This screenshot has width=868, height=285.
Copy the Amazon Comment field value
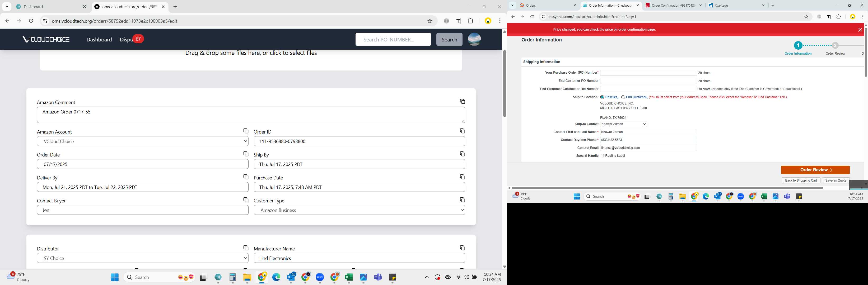coord(462,101)
